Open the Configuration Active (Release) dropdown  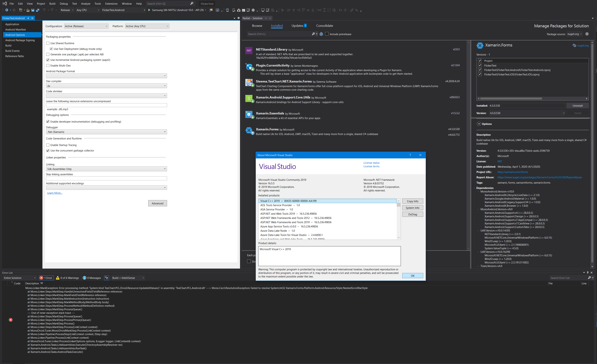(x=86, y=26)
